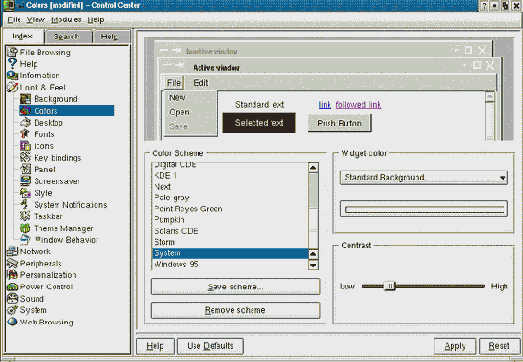
Task: Click the Taskbar module icon
Action: [25, 216]
